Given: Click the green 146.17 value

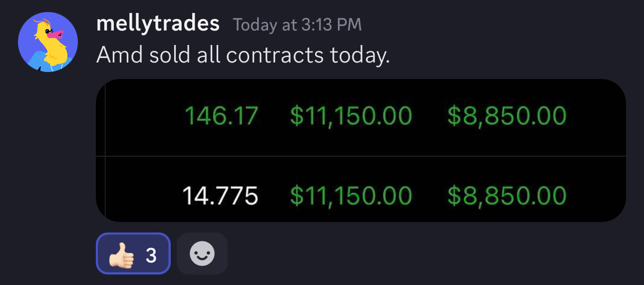Looking at the screenshot, I should [x=221, y=115].
